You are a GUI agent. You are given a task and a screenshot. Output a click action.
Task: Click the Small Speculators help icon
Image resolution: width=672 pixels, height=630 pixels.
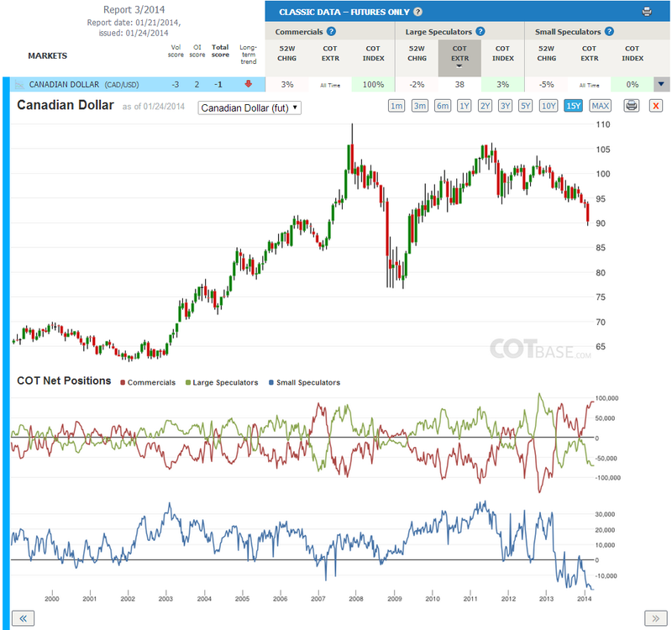pos(610,31)
